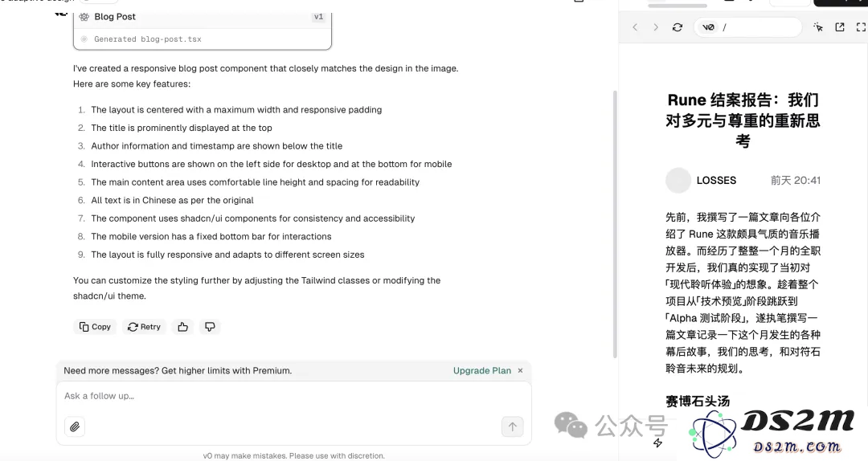
Task: Enter fullscreen preview mode
Action: click(861, 27)
